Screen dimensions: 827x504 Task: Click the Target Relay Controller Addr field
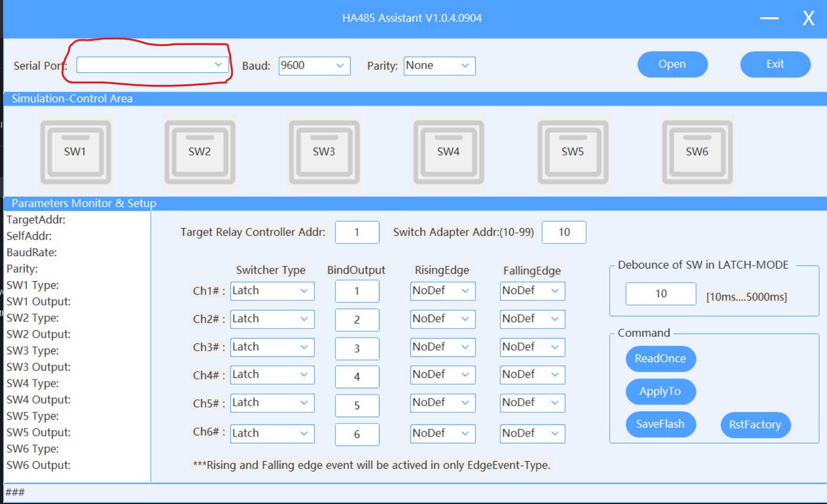(357, 232)
